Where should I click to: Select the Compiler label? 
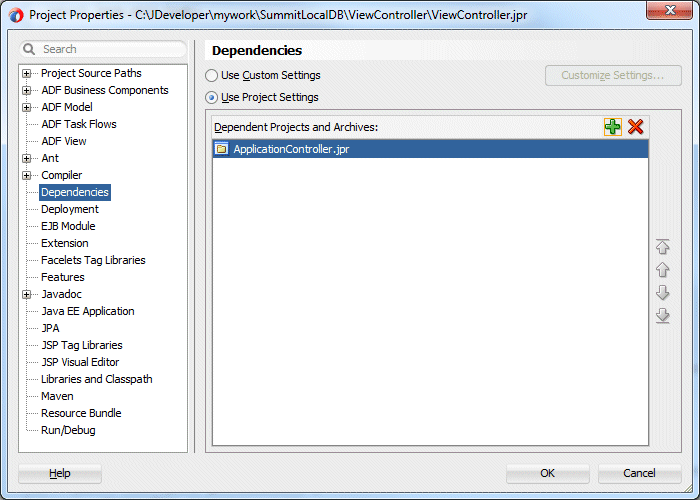point(62,175)
